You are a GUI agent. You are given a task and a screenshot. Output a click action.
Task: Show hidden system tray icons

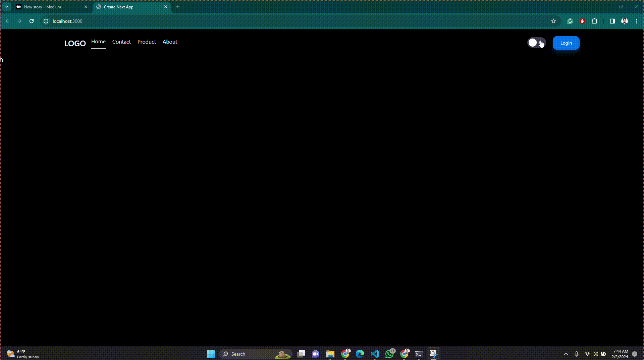pos(566,354)
